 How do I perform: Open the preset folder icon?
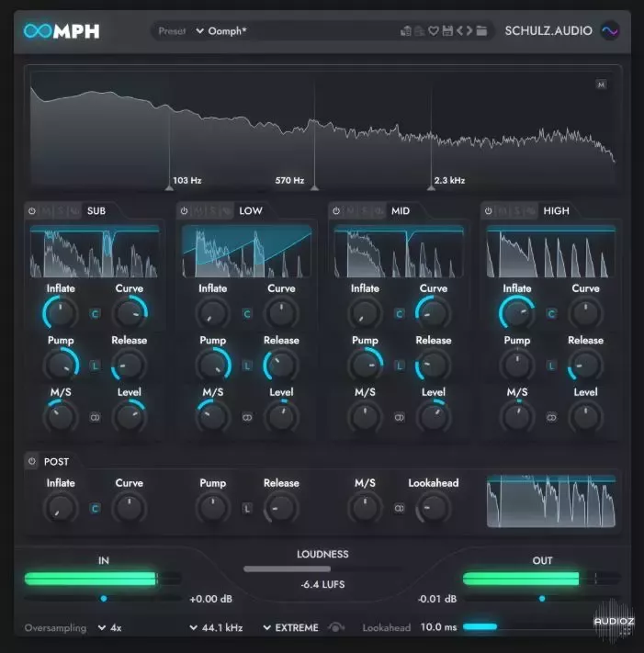point(481,31)
